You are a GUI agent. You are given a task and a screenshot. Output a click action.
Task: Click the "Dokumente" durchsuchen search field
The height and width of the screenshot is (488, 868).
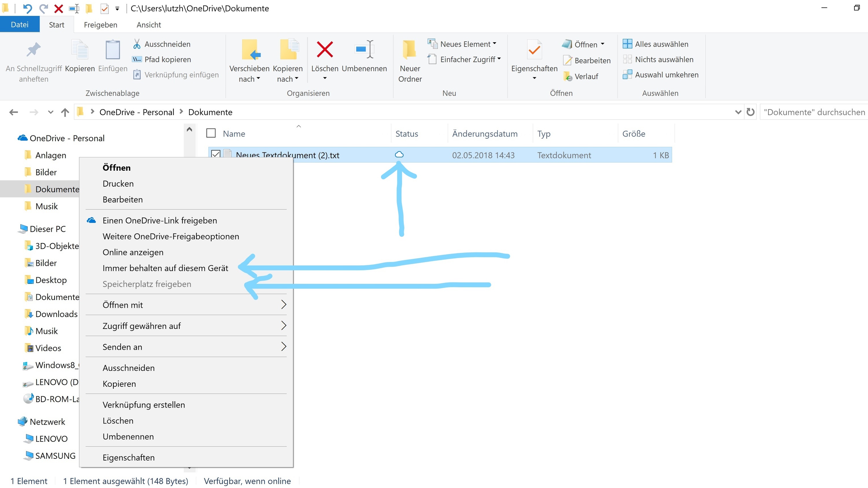click(x=814, y=112)
